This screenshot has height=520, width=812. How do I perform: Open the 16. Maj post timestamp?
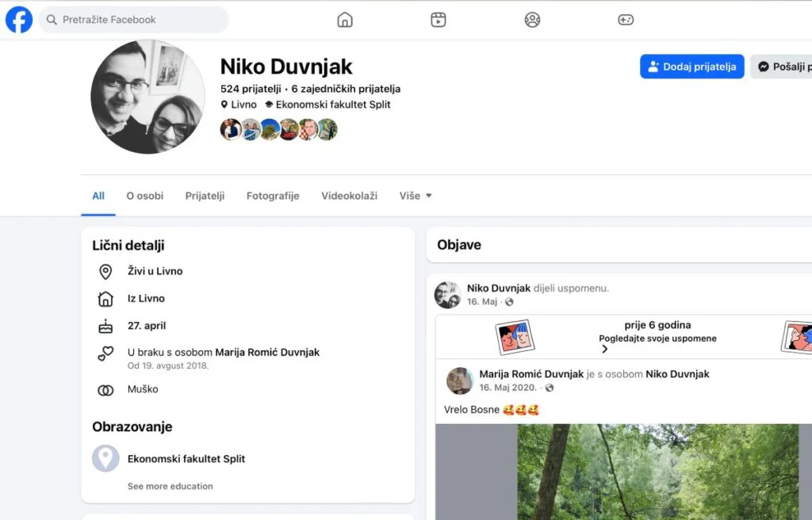482,301
